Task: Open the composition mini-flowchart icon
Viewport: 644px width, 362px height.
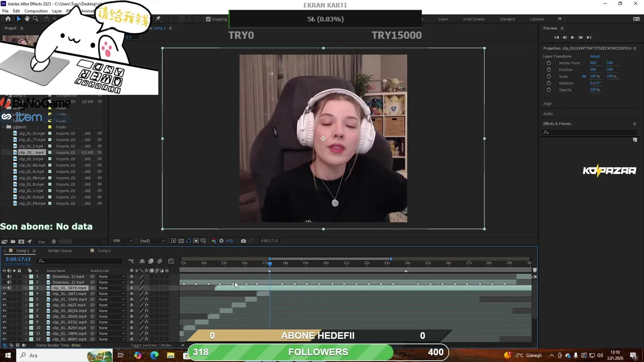Action: pyautogui.click(x=131, y=261)
